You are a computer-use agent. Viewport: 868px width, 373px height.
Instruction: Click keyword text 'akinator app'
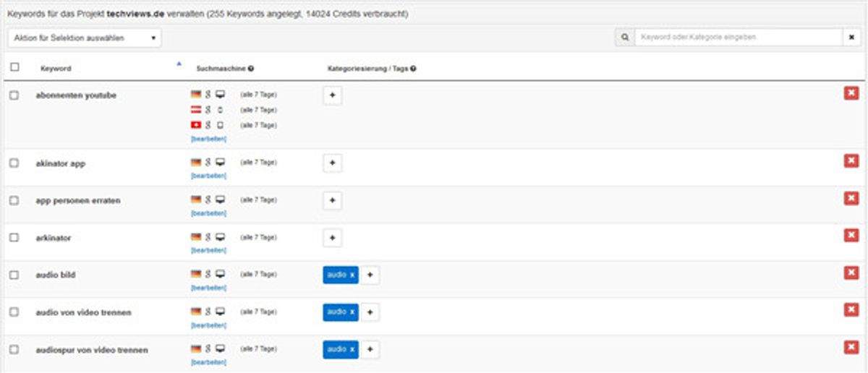click(x=60, y=163)
